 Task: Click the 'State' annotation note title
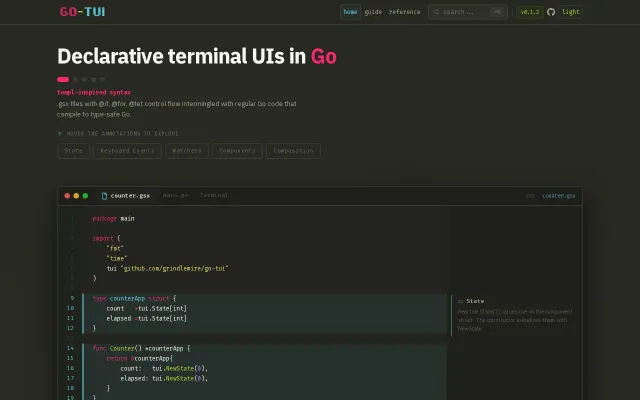[x=475, y=301]
